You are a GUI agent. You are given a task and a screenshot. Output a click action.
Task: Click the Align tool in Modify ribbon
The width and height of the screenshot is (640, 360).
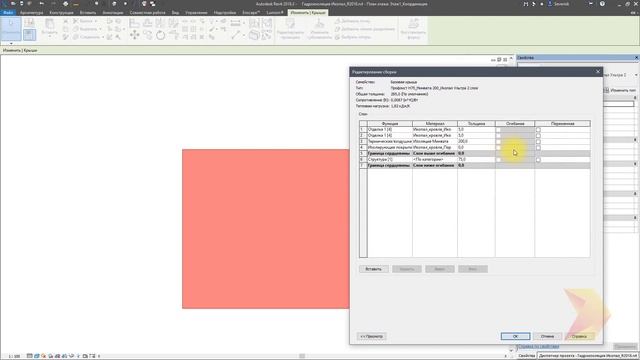click(134, 23)
